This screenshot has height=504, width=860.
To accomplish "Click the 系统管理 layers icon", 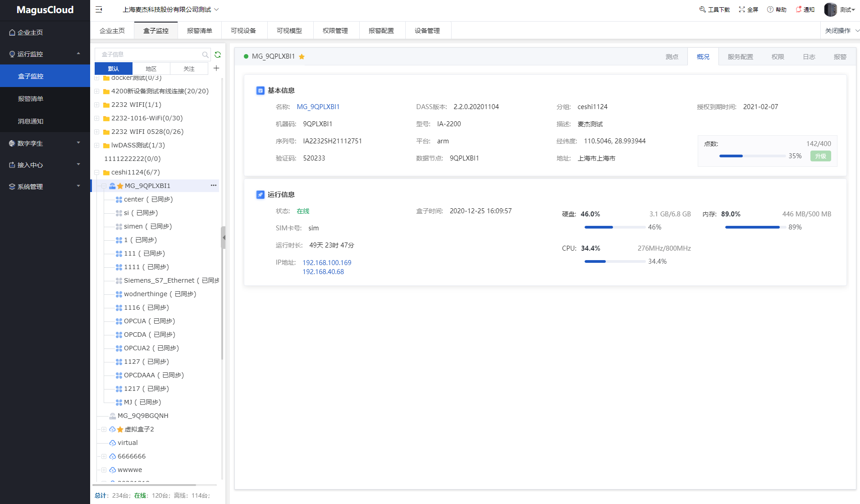I will [x=12, y=187].
